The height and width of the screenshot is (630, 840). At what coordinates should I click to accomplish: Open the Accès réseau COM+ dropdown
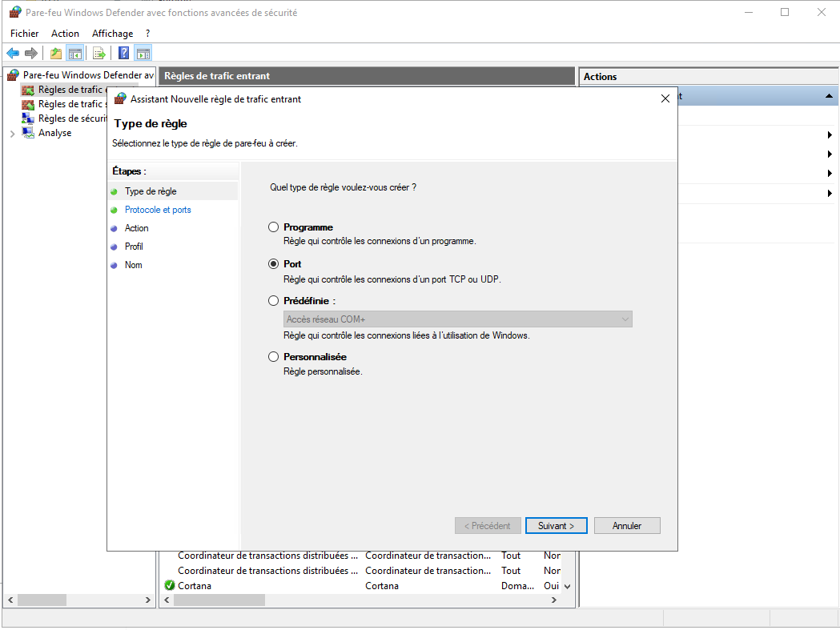457,319
